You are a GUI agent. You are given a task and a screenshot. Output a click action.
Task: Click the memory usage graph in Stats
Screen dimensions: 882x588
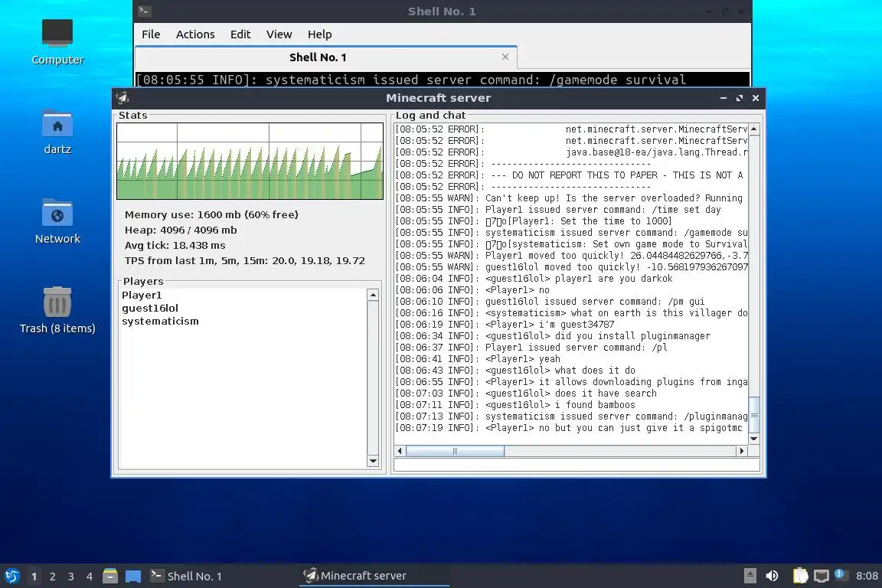pos(250,161)
